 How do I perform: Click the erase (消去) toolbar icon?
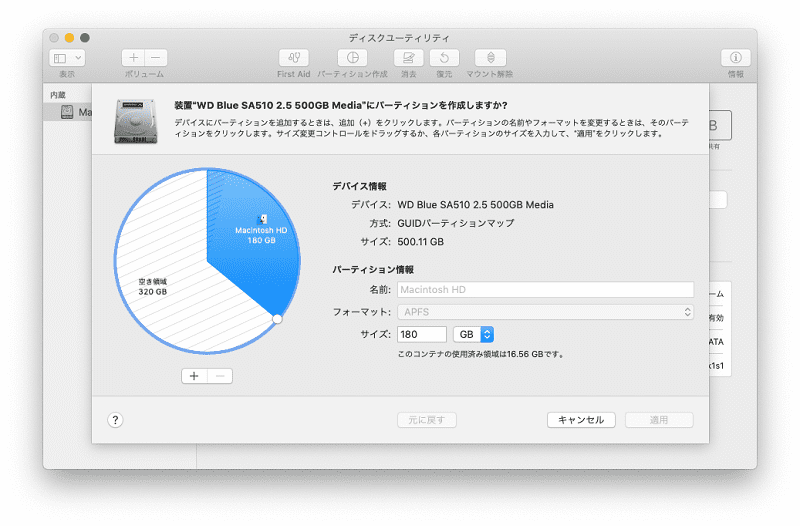pyautogui.click(x=408, y=58)
